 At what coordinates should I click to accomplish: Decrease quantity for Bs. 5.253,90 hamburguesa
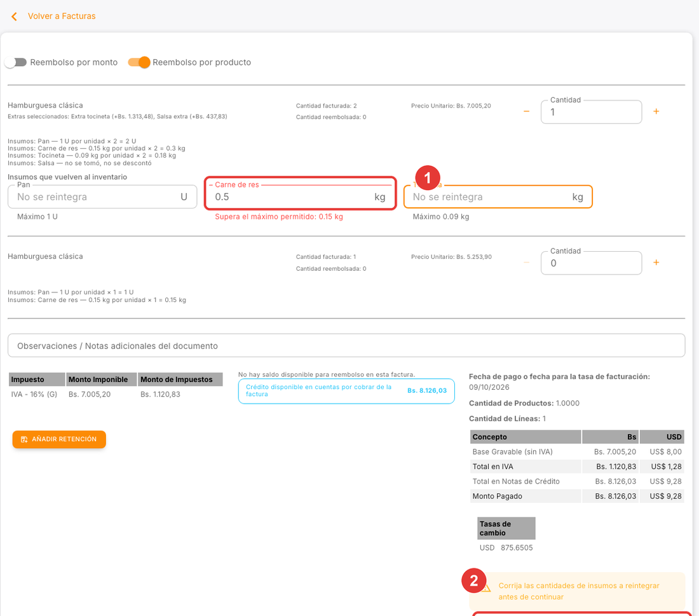527,263
